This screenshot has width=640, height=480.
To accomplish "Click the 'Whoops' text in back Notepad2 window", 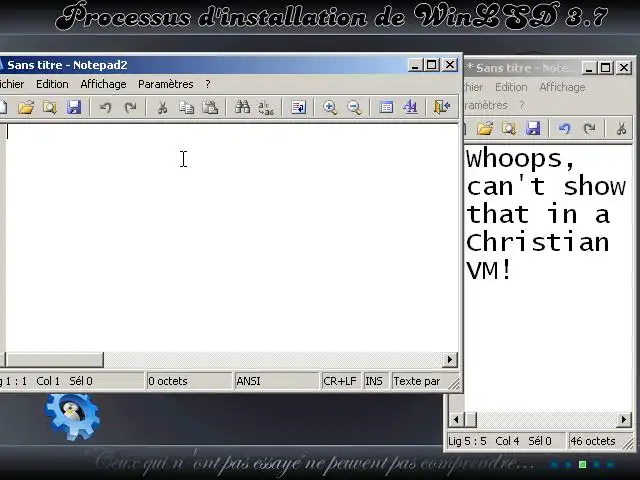I will 520,158.
